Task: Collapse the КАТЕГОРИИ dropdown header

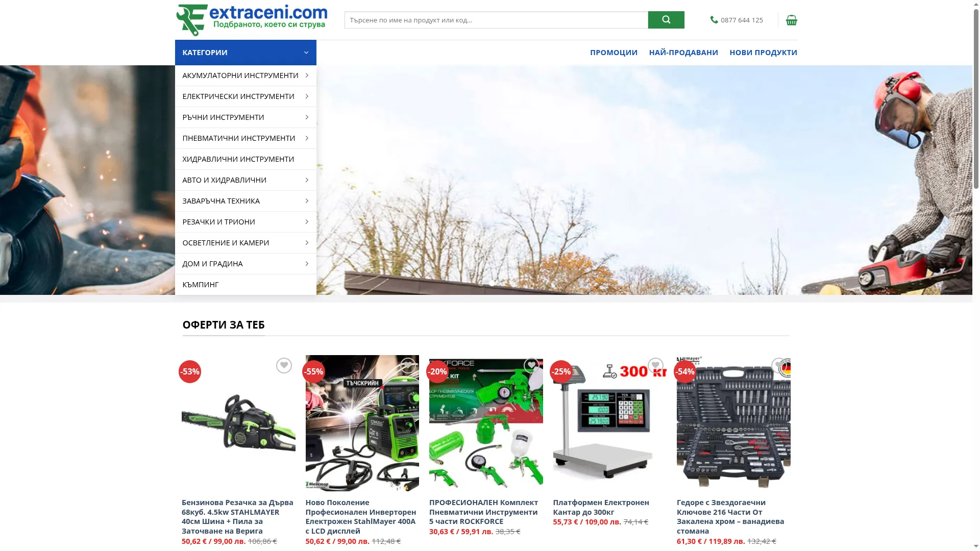Action: (246, 53)
